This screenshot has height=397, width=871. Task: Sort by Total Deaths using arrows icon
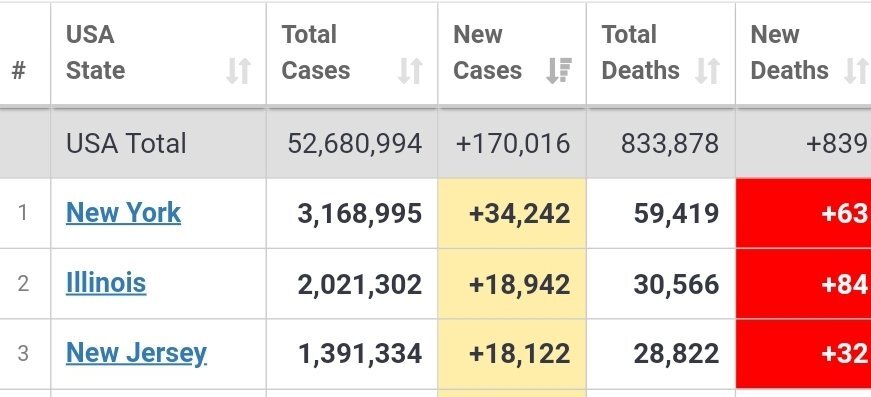point(708,71)
